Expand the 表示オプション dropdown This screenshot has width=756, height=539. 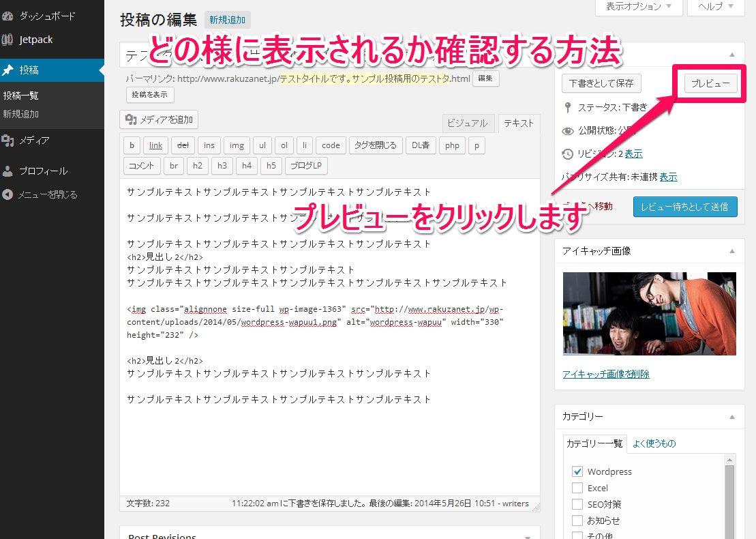click(638, 7)
